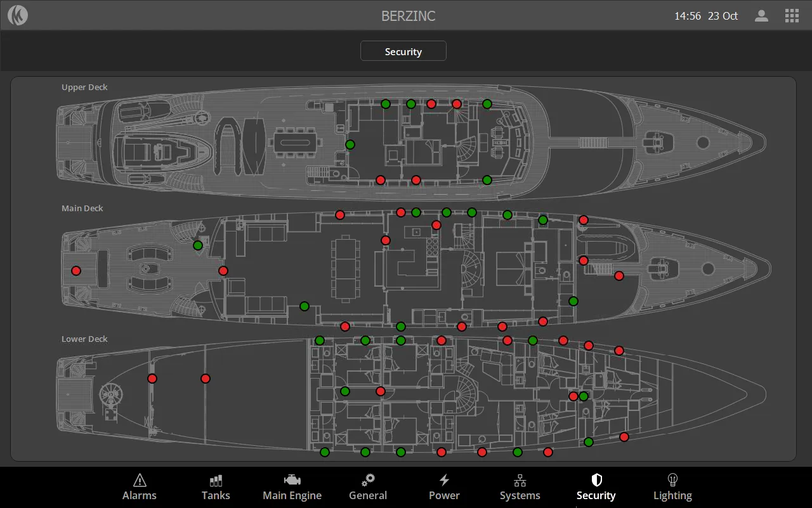
Task: Select aft-most green sensor on Lower Deck's bottom edge
Action: click(325, 452)
